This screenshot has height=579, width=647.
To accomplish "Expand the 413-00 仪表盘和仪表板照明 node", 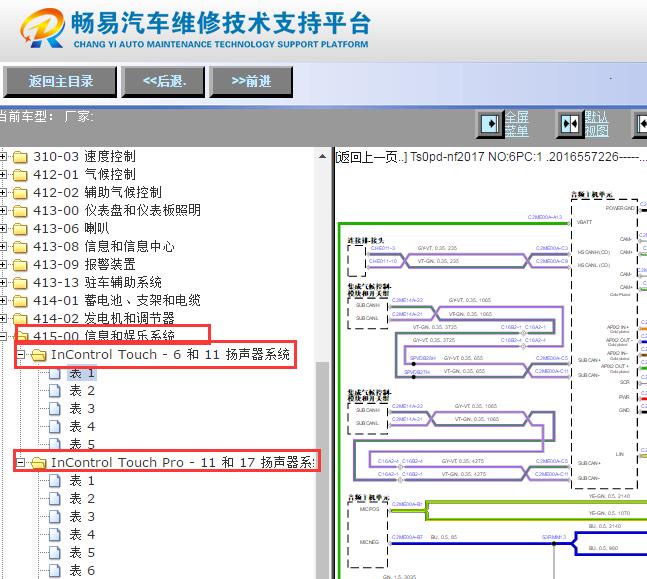I will pos(3,210).
